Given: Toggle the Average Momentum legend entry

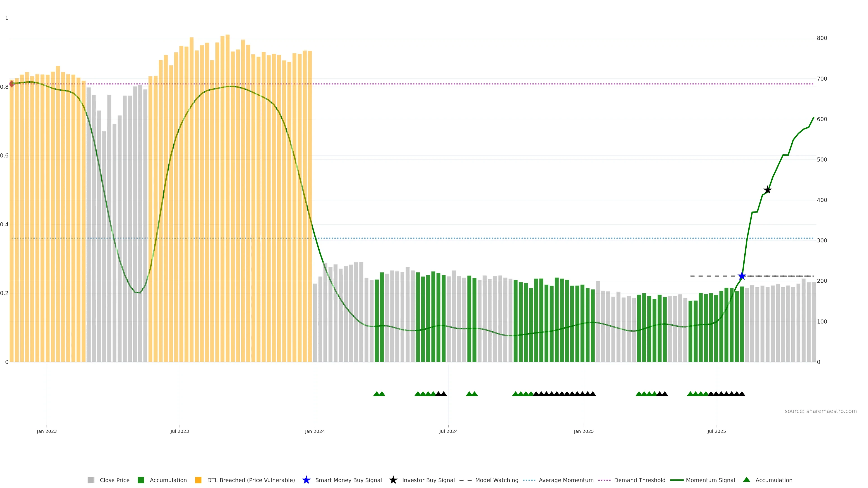Looking at the screenshot, I should click(x=566, y=480).
